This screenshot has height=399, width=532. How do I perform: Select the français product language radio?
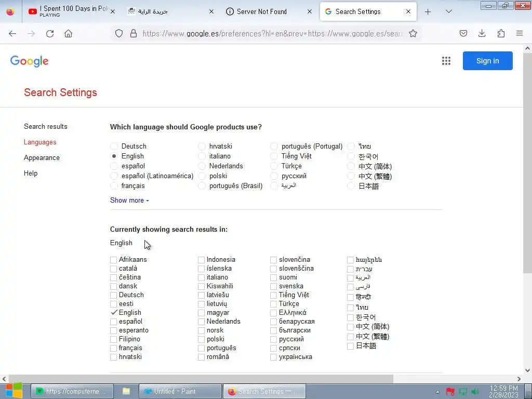pyautogui.click(x=114, y=185)
